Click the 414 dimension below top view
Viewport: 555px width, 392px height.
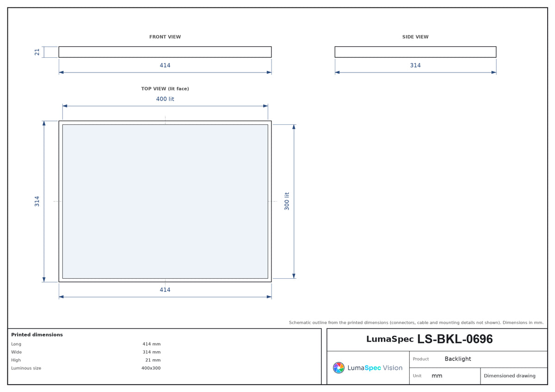click(x=165, y=290)
